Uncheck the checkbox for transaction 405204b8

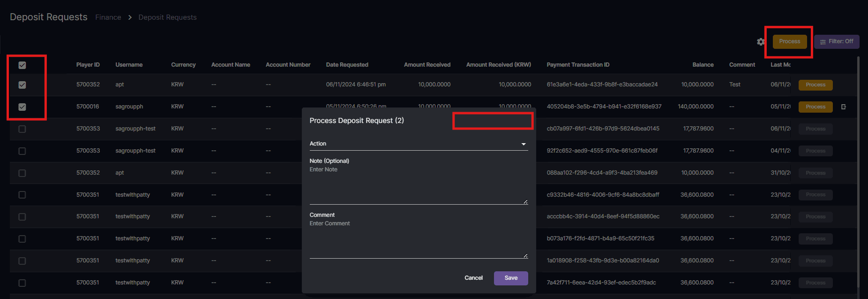click(22, 107)
